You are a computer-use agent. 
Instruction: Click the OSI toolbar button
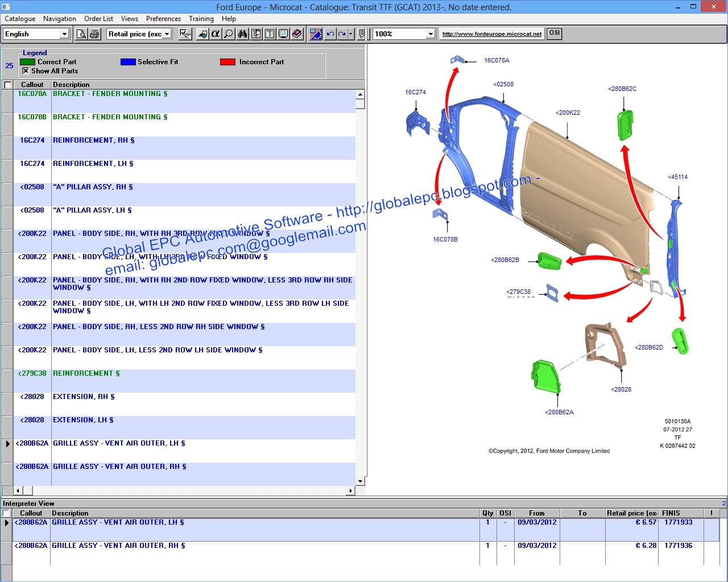click(555, 34)
